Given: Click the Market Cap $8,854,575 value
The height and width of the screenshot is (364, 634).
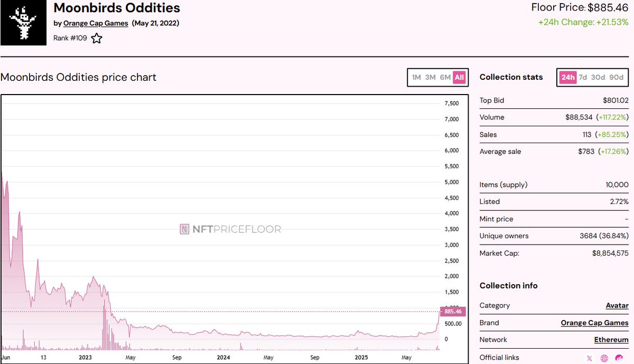Looking at the screenshot, I should point(610,253).
